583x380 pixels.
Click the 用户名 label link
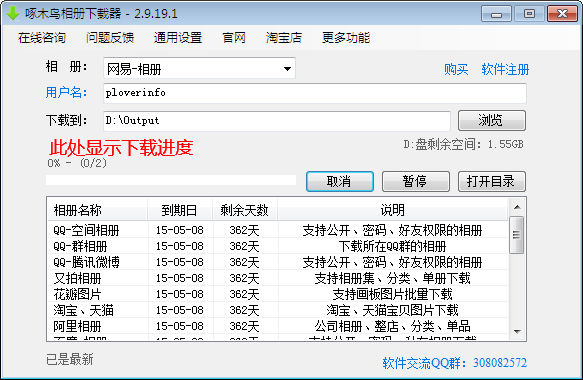(66, 92)
